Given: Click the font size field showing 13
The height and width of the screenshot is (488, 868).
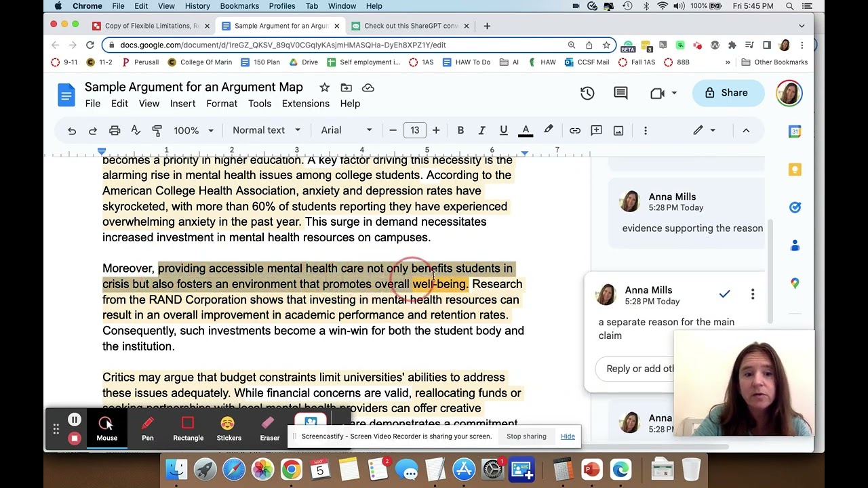Looking at the screenshot, I should [414, 130].
